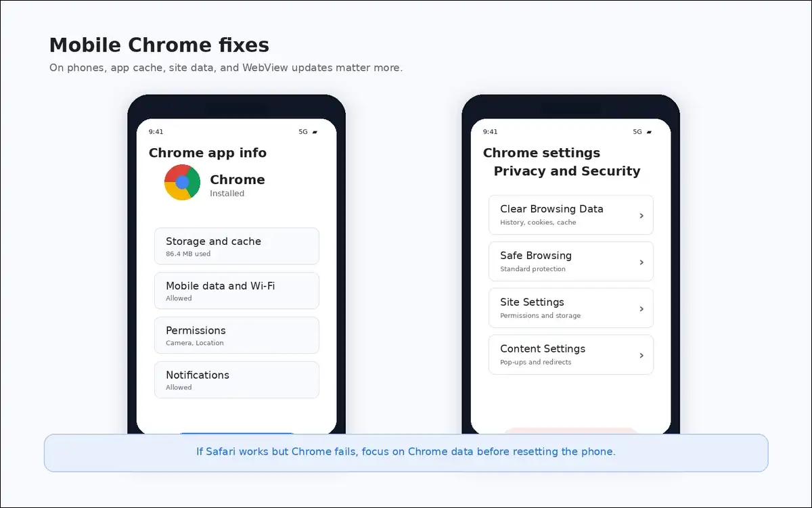The width and height of the screenshot is (812, 508).
Task: Click the subtitle about WebView updates
Action: [x=226, y=68]
